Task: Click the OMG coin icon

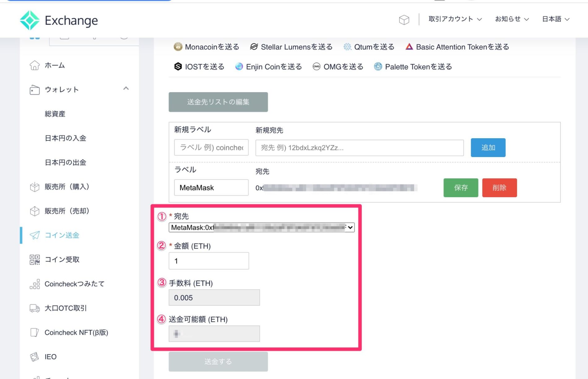Action: point(316,66)
